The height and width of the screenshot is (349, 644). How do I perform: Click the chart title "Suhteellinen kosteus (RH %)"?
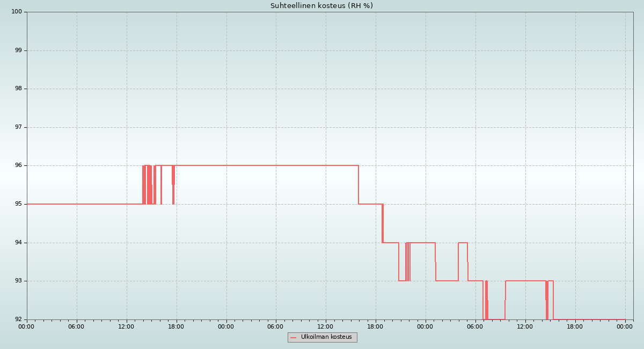[x=321, y=6]
